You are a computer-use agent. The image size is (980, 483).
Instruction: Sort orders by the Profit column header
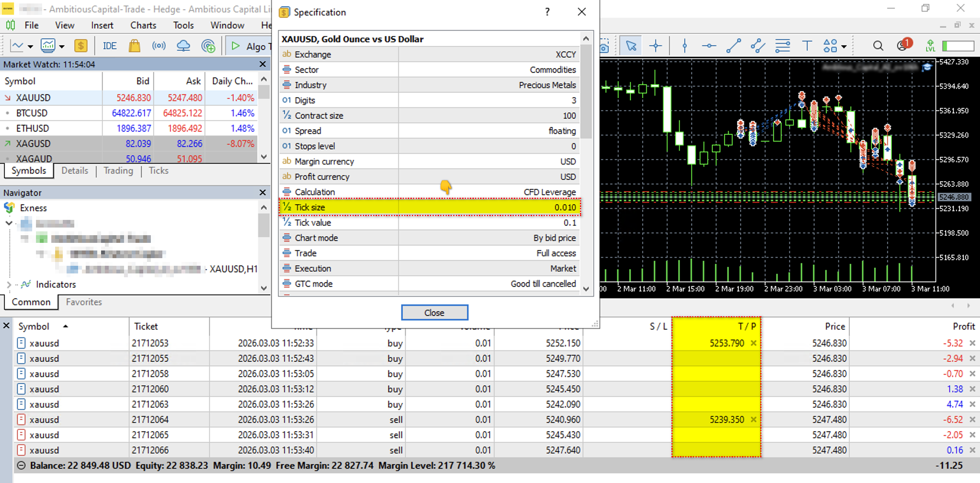[x=963, y=326]
